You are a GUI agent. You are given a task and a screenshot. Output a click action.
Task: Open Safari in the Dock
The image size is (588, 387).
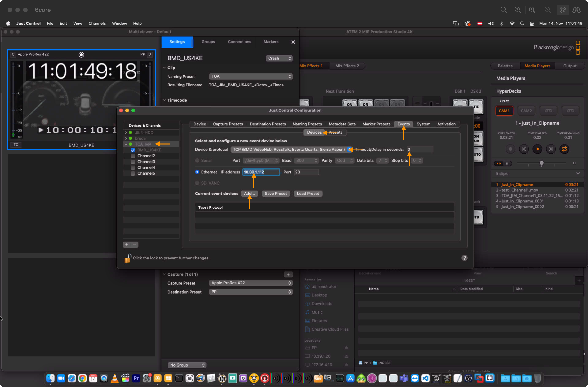[x=72, y=378]
